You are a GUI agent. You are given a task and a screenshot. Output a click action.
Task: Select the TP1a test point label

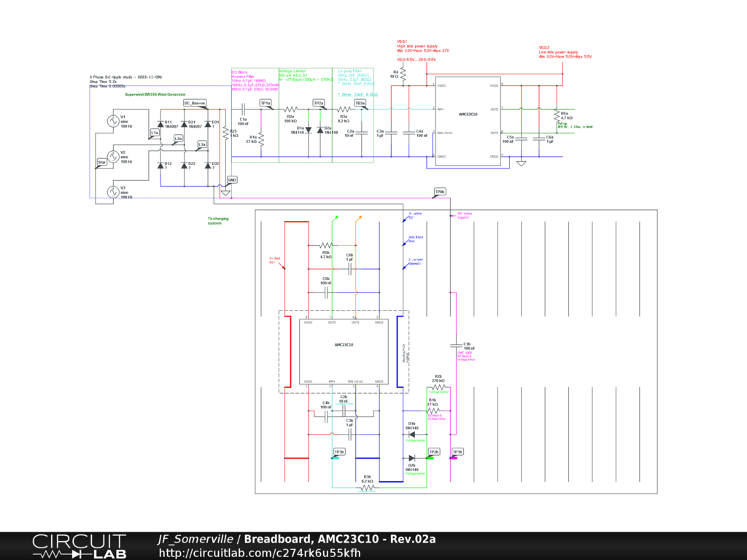[x=266, y=104]
